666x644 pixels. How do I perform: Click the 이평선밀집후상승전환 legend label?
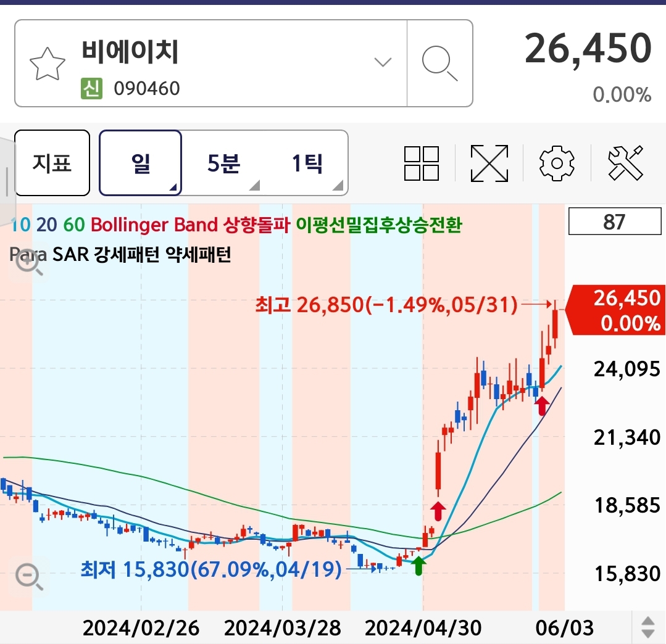click(x=379, y=225)
